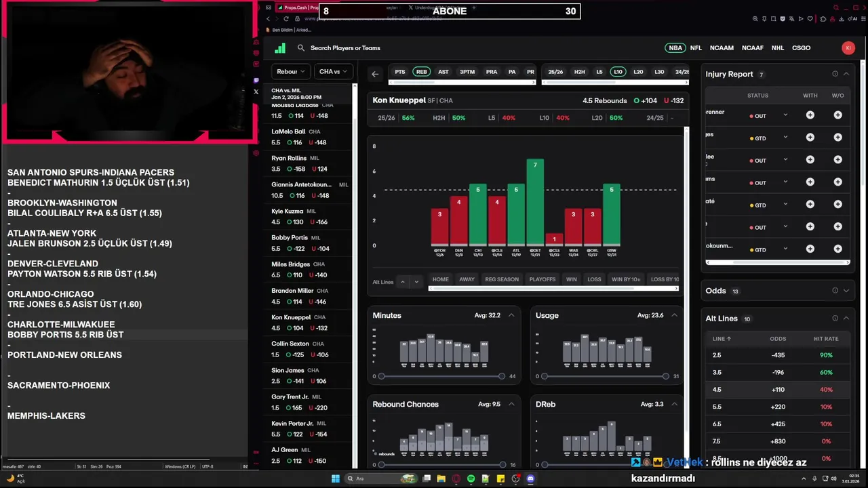This screenshot has height=488, width=868.
Task: Switch to the NCAAM league tab
Action: tap(722, 48)
